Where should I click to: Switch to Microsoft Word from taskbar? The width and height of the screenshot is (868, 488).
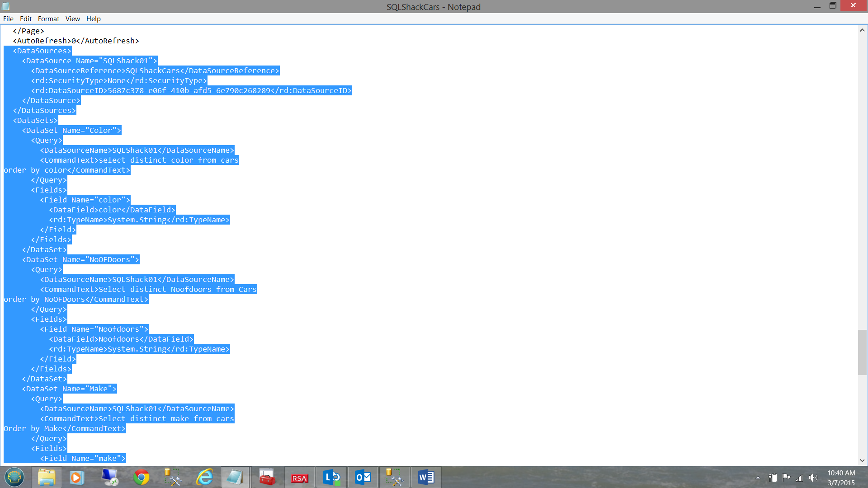pos(426,477)
